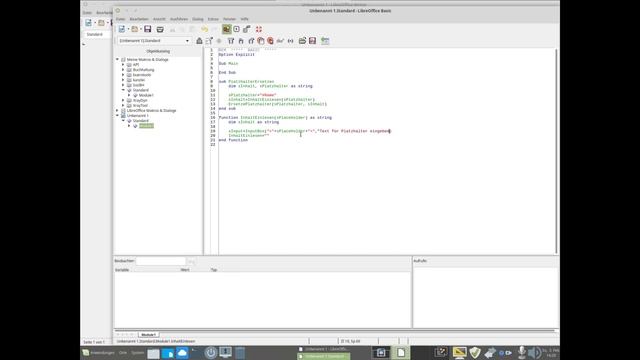Click the Import Dialog icon
The height and width of the screenshot is (360, 640).
[325, 41]
